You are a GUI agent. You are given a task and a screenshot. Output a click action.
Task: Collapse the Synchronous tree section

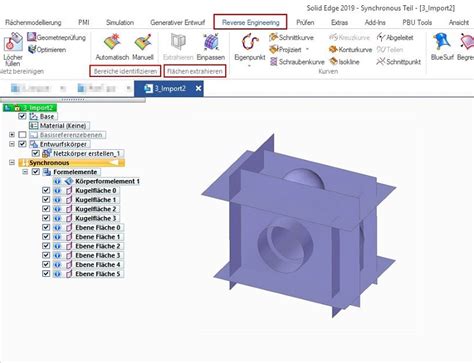pyautogui.click(x=12, y=163)
